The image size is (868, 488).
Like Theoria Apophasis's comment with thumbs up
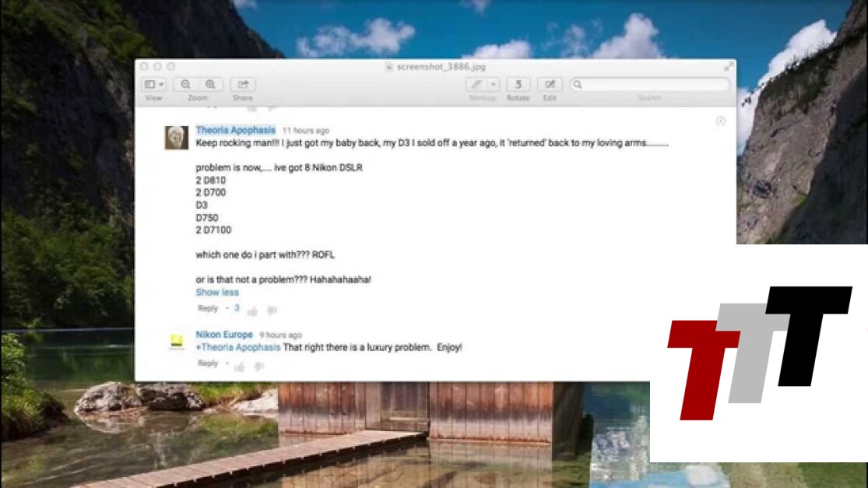click(252, 311)
